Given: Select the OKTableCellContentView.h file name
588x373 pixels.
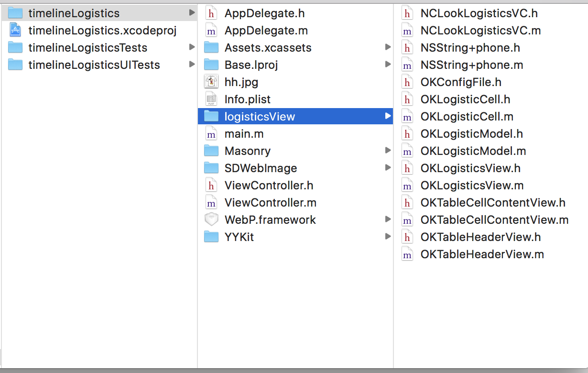Looking at the screenshot, I should [x=493, y=203].
